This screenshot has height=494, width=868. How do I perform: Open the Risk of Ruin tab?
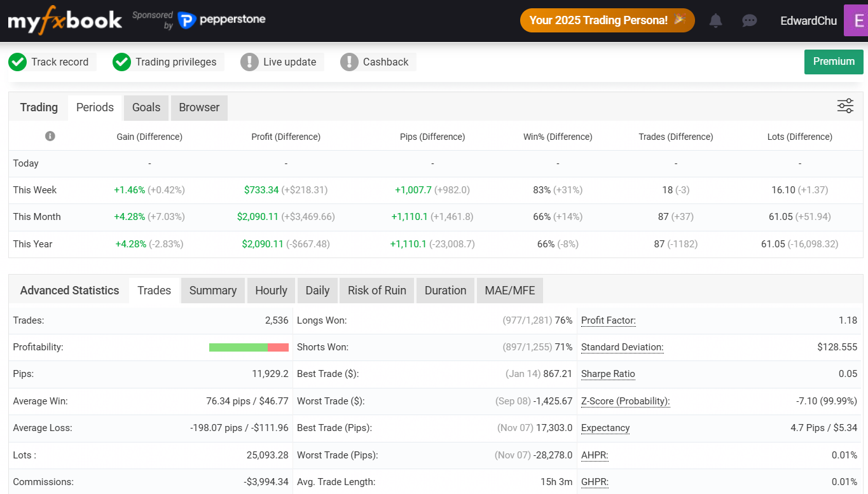click(x=376, y=291)
